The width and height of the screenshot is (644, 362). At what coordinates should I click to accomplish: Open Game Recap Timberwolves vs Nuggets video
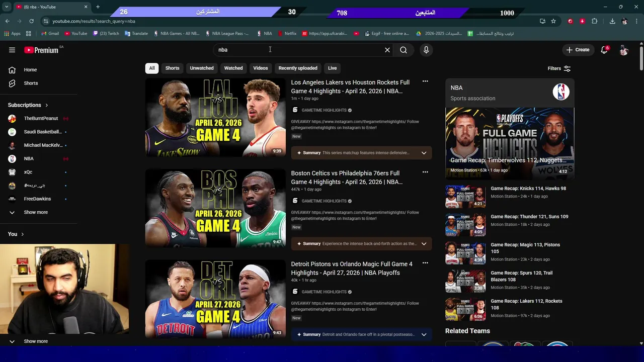510,143
